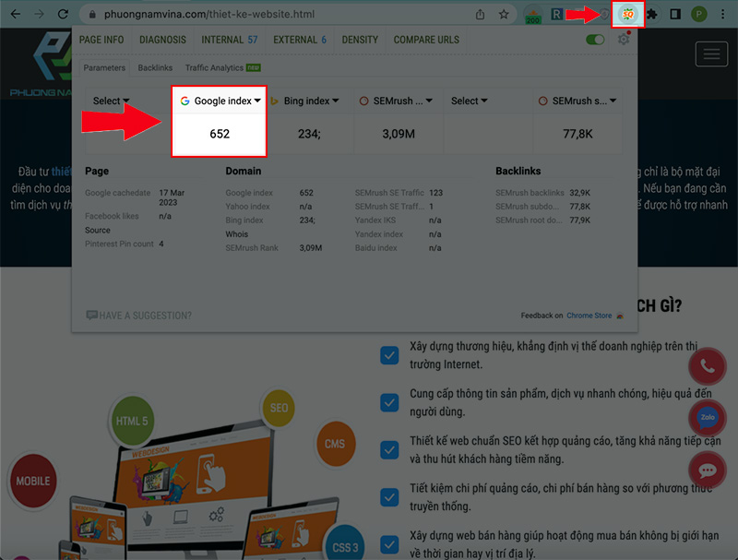The width and height of the screenshot is (738, 560).
Task: Click HAVE A SUGGESTION? link
Action: pos(139,316)
